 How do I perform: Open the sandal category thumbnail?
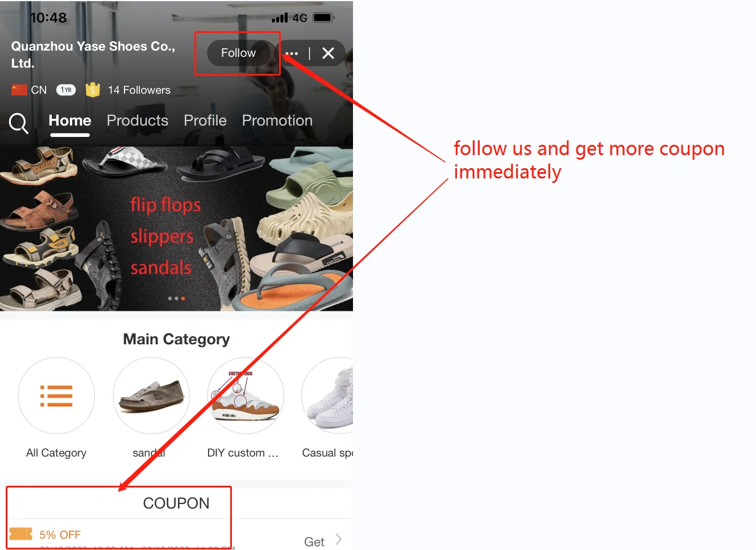(x=151, y=396)
